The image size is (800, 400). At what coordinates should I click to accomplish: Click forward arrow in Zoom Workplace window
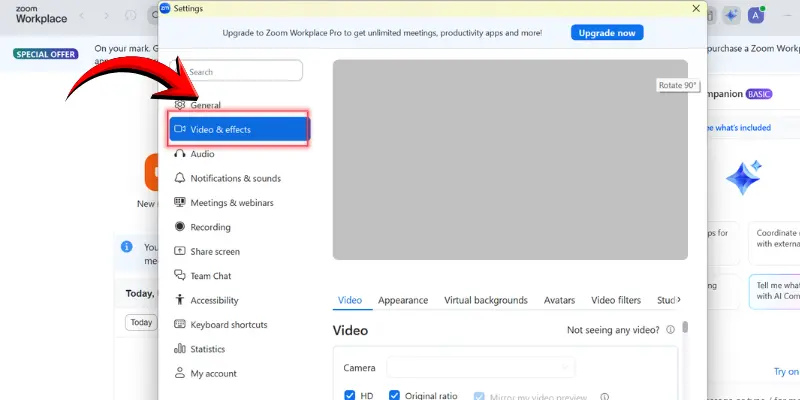(x=106, y=16)
